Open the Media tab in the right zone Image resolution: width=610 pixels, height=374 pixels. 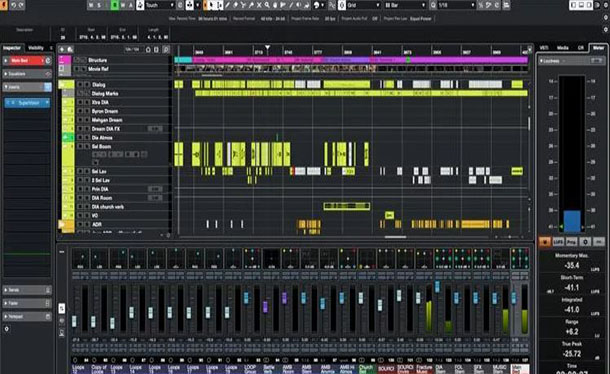pos(563,48)
